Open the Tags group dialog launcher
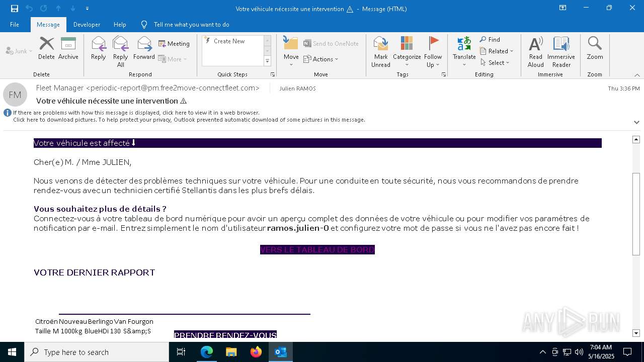This screenshot has width=644, height=362. tap(444, 74)
